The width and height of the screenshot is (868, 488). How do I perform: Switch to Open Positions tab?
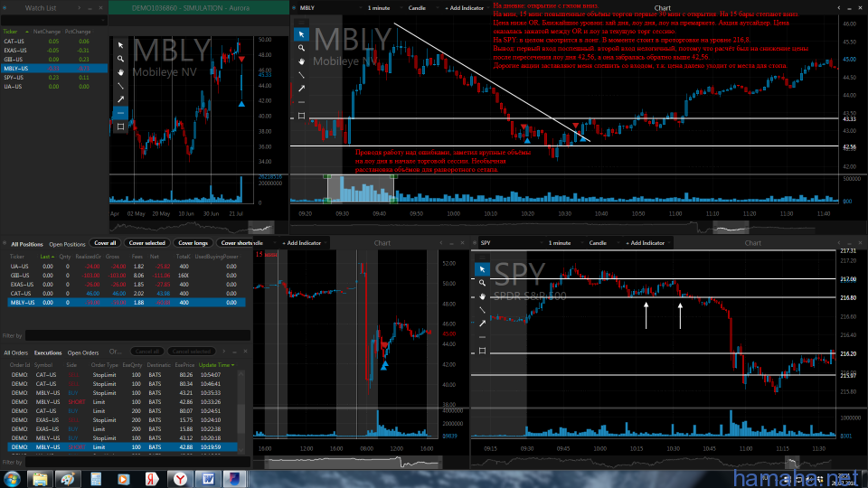click(x=67, y=244)
